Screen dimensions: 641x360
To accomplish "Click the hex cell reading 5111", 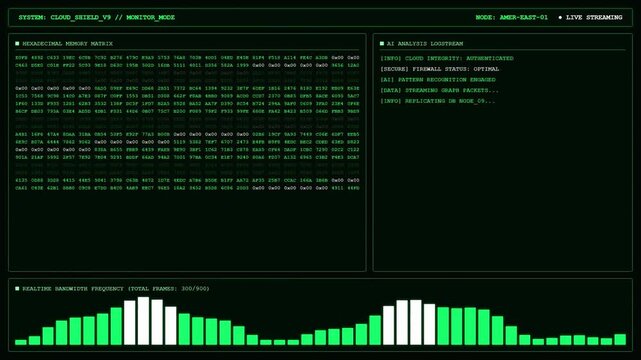I will 179,65.
